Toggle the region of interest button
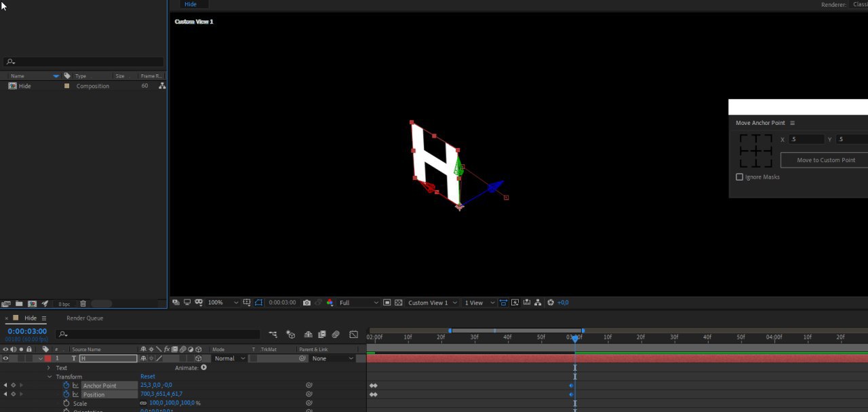The width and height of the screenshot is (868, 412). click(x=387, y=303)
